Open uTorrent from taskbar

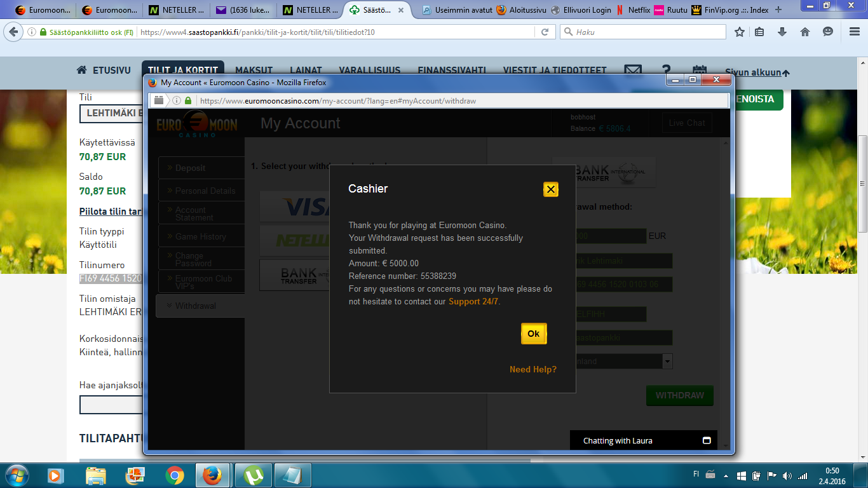(254, 475)
